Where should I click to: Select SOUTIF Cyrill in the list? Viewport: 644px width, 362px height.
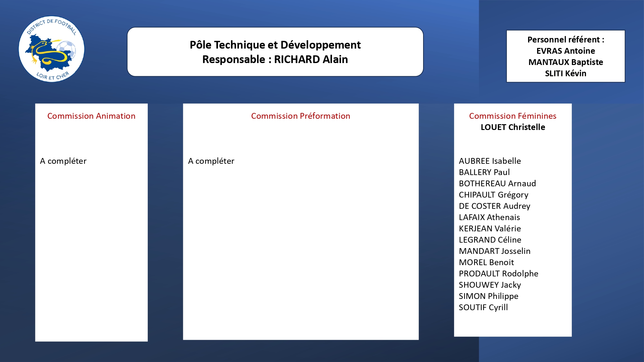(483, 307)
